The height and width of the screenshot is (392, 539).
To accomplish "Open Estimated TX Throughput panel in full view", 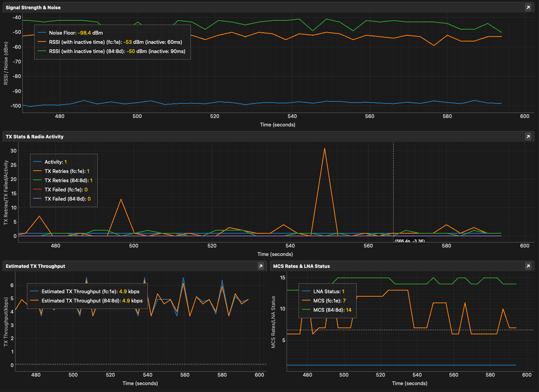I will point(260,266).
